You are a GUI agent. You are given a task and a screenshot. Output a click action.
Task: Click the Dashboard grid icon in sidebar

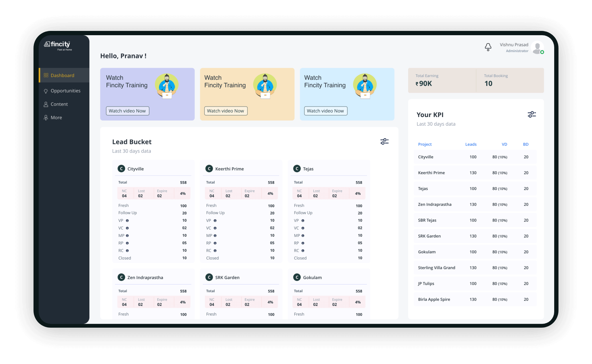coord(46,75)
